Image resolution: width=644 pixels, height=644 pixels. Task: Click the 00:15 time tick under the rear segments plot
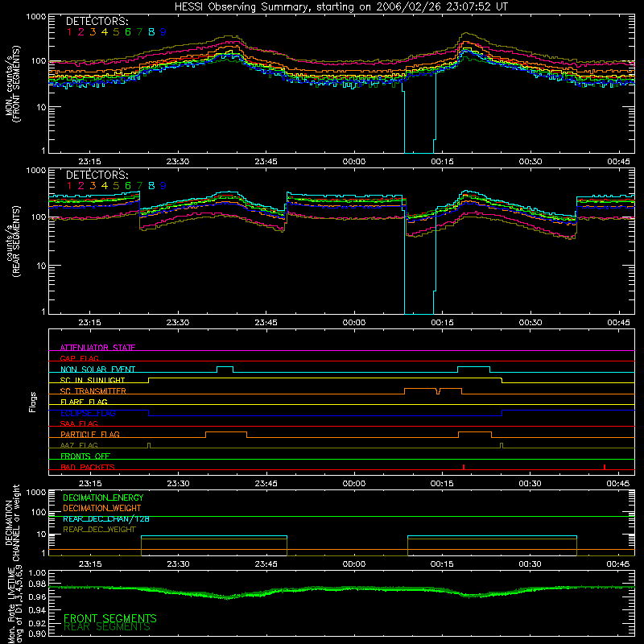[442, 323]
